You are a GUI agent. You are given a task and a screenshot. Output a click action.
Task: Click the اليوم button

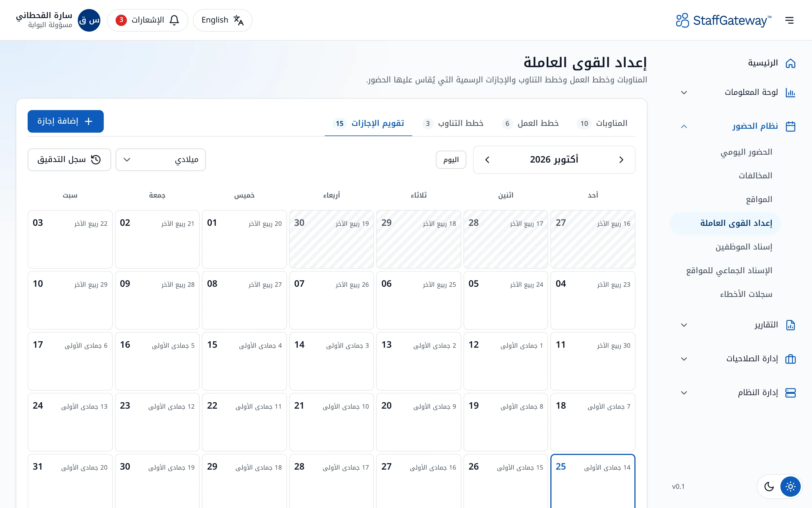point(451,159)
